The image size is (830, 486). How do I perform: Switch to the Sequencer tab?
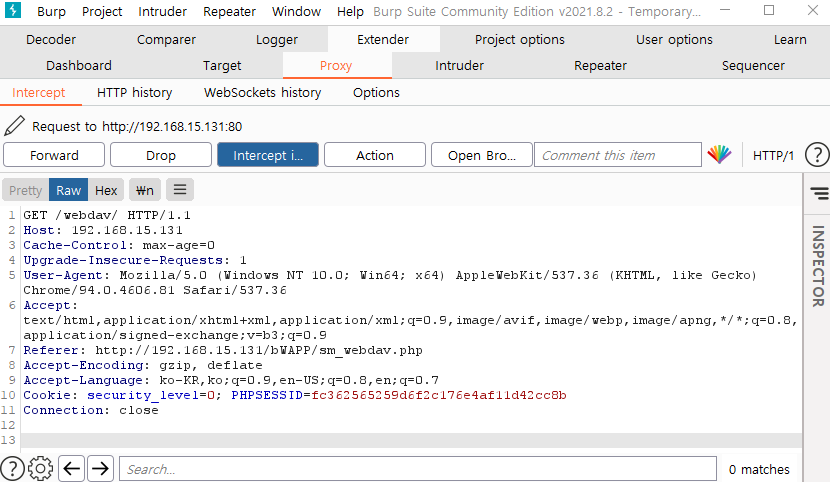click(753, 66)
